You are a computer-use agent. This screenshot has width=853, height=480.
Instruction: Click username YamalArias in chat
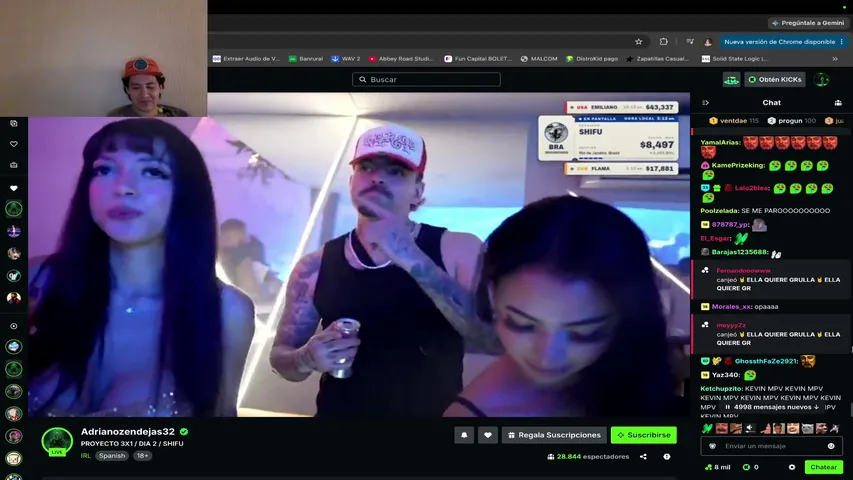(x=720, y=143)
